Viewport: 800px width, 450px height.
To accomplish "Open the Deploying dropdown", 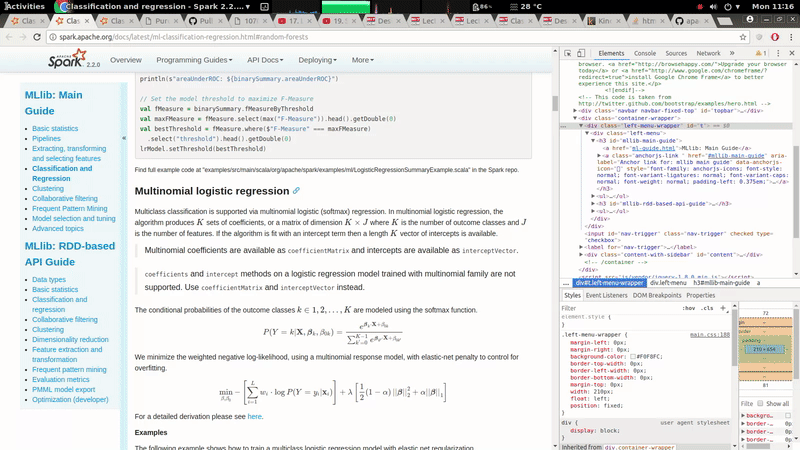I will click(x=317, y=60).
